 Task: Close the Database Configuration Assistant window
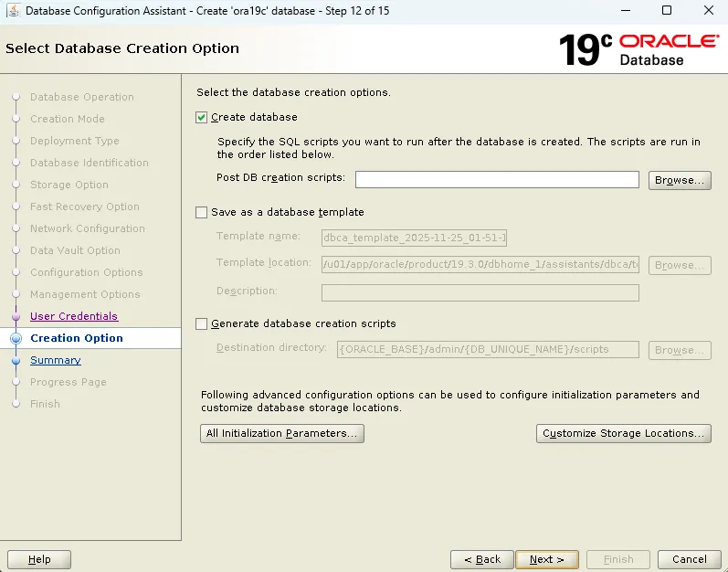tap(709, 10)
